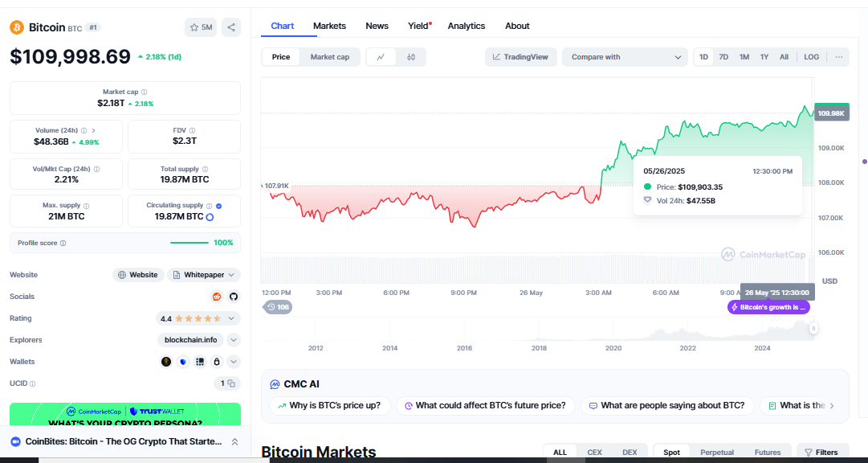
Task: Open the Bitcoin Reddit social icon
Action: tap(217, 297)
